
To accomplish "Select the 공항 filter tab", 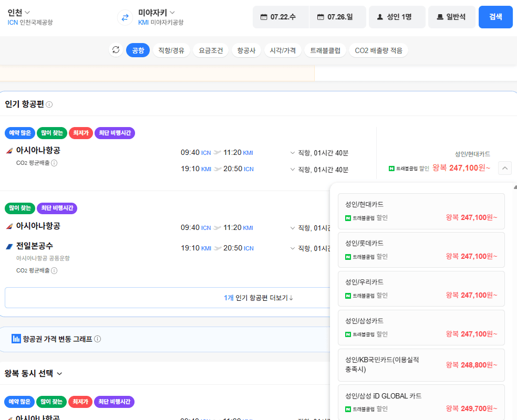I will tap(138, 50).
